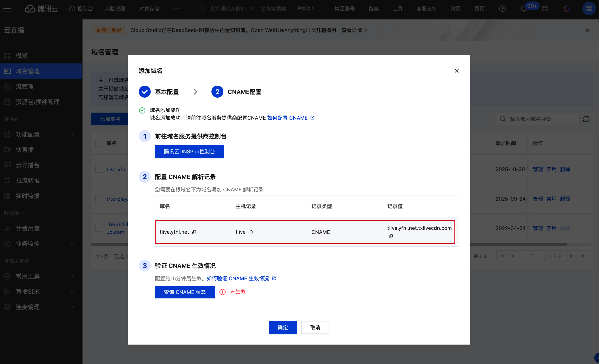The image size is (599, 364).
Task: Click the user avatar in header
Action: [589, 9]
